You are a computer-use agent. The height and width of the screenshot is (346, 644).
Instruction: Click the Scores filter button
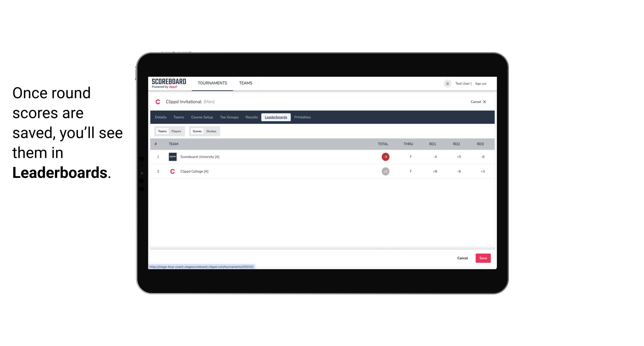(197, 131)
